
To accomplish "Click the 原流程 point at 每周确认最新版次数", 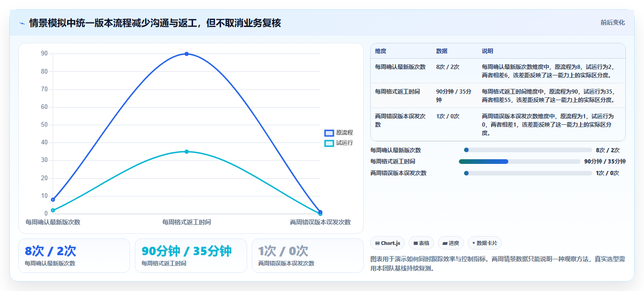I will click(x=53, y=200).
